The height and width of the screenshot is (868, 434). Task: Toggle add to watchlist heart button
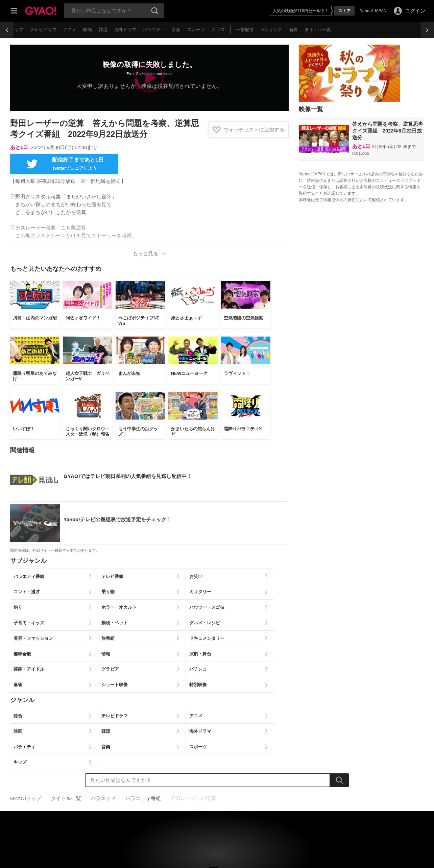[x=248, y=129]
